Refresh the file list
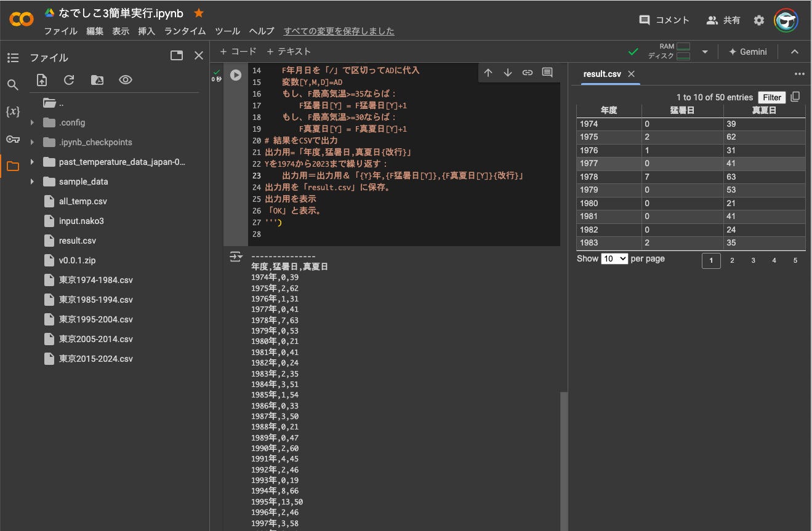The image size is (812, 531). click(x=69, y=80)
